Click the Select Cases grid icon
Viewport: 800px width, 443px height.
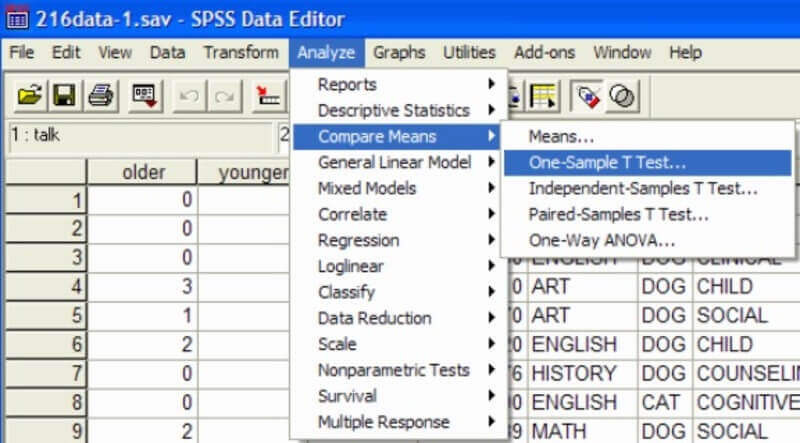tap(543, 95)
